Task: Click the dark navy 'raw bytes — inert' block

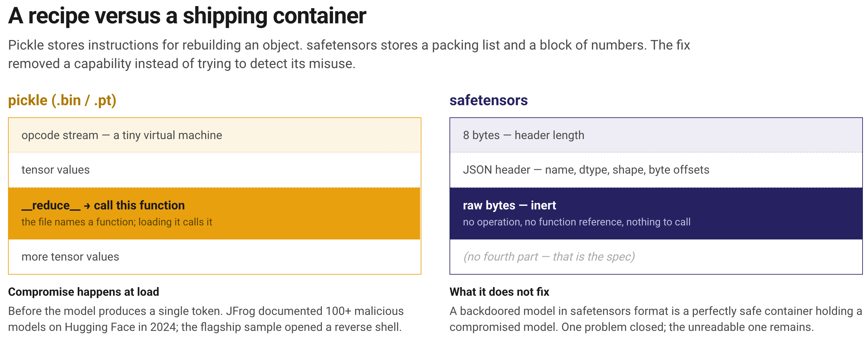Action: click(x=656, y=213)
